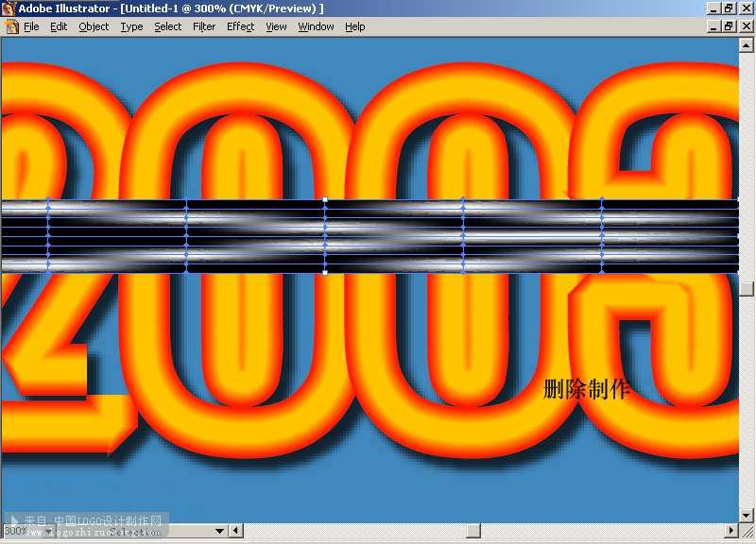Viewport: 756px width, 544px height.
Task: Click the vertical scrollbar down arrow
Action: tap(747, 516)
